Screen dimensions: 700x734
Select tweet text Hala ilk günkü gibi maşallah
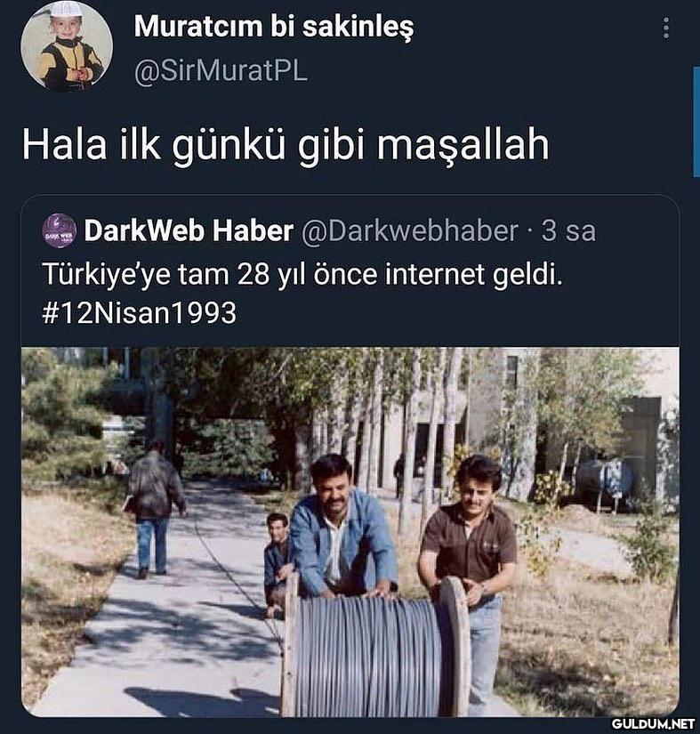point(286,145)
